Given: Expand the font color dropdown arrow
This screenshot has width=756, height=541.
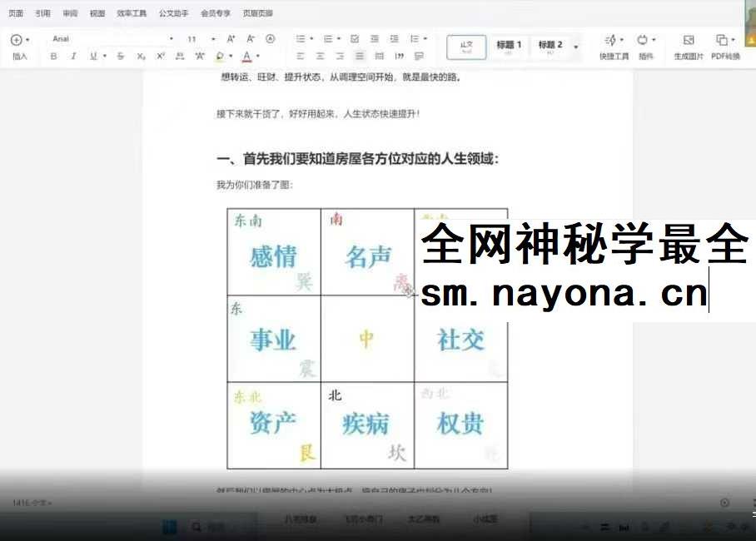Looking at the screenshot, I should pyautogui.click(x=258, y=57).
